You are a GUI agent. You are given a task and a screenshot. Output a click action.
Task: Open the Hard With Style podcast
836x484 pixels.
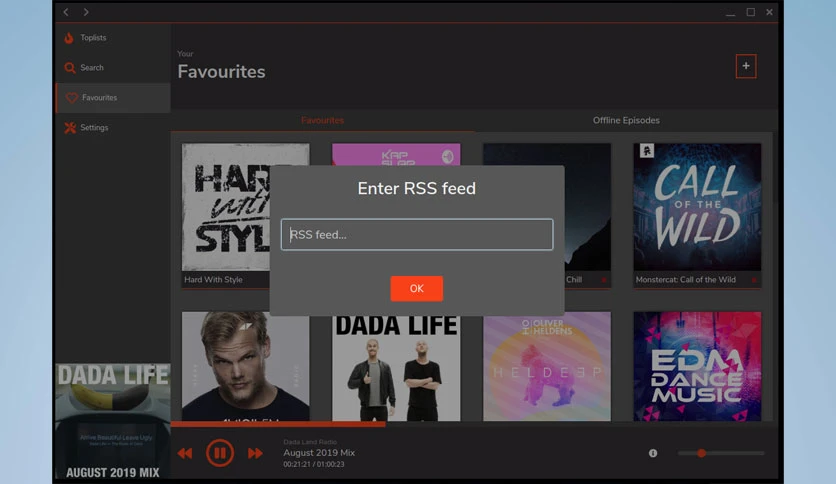226,207
